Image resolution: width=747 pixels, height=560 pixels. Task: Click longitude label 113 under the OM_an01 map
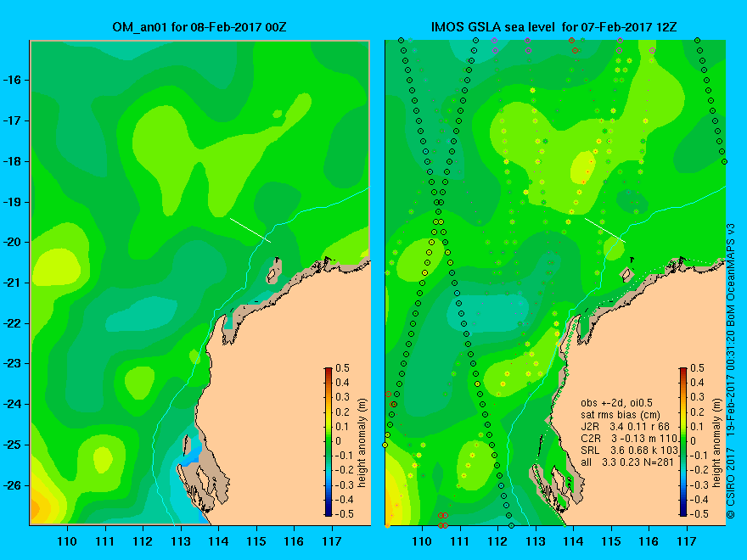pyautogui.click(x=181, y=541)
